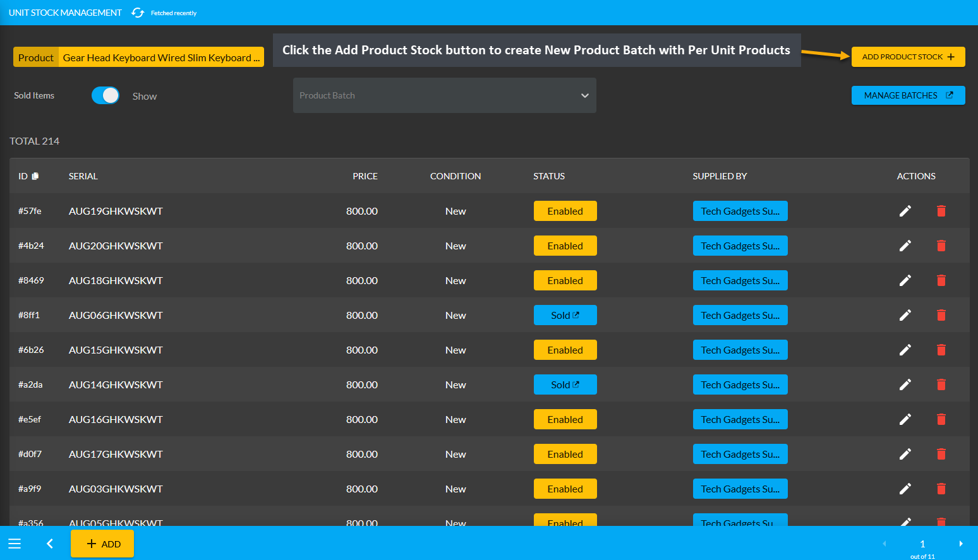The image size is (978, 560).
Task: Open the hamburger menu in bottom bar
Action: 15,544
